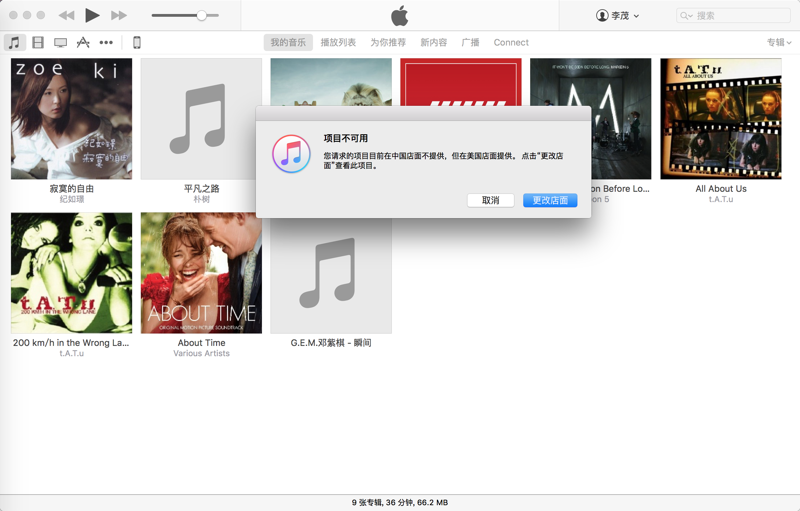Click the Play button
The width and height of the screenshot is (800, 511).
[x=92, y=15]
